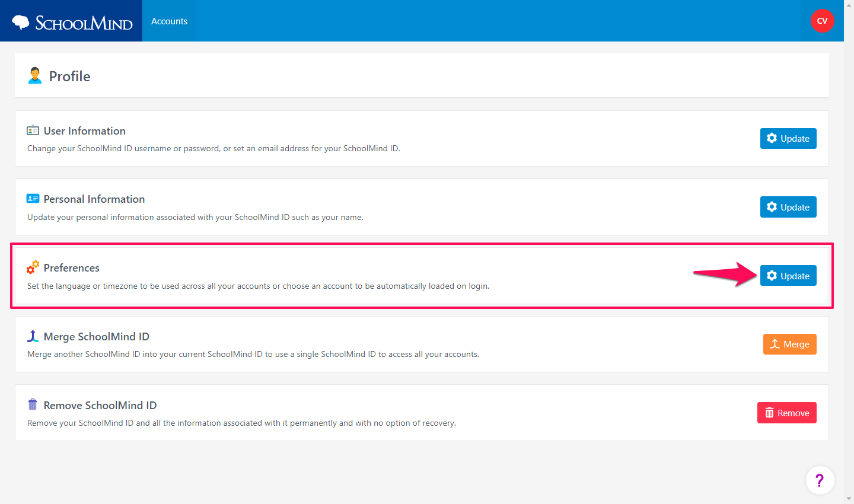Viewport: 854px width, 504px height.
Task: Click the User Information heading
Action: [x=85, y=131]
